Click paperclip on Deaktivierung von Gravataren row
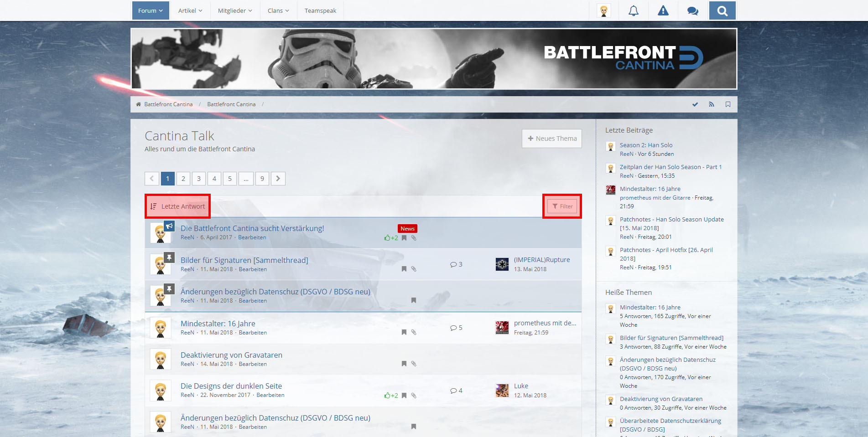Image resolution: width=868 pixels, height=437 pixels. [414, 364]
